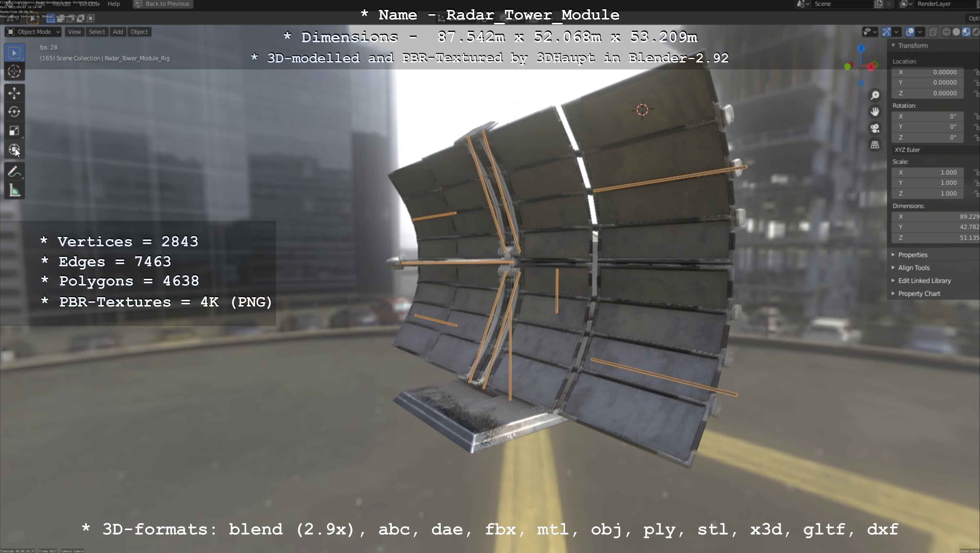Click the delete scene X icon
The height and width of the screenshot is (553, 980).
click(x=889, y=4)
